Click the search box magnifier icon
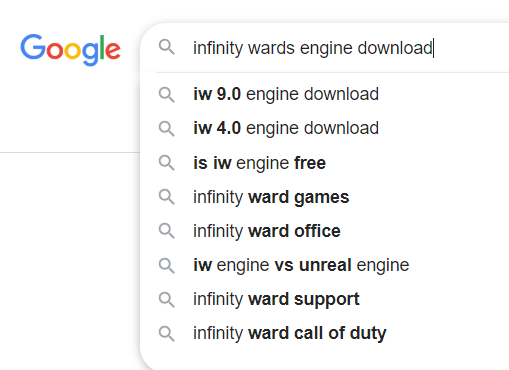 (x=167, y=47)
